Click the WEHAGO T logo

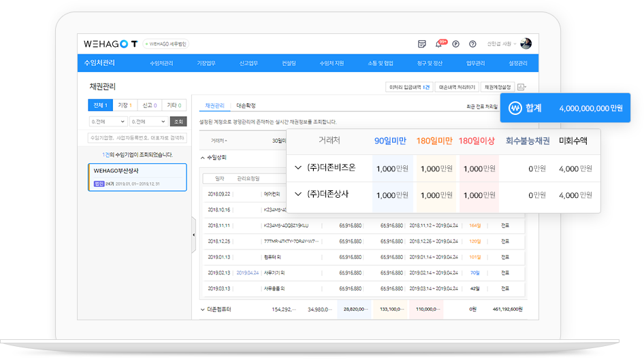[110, 44]
